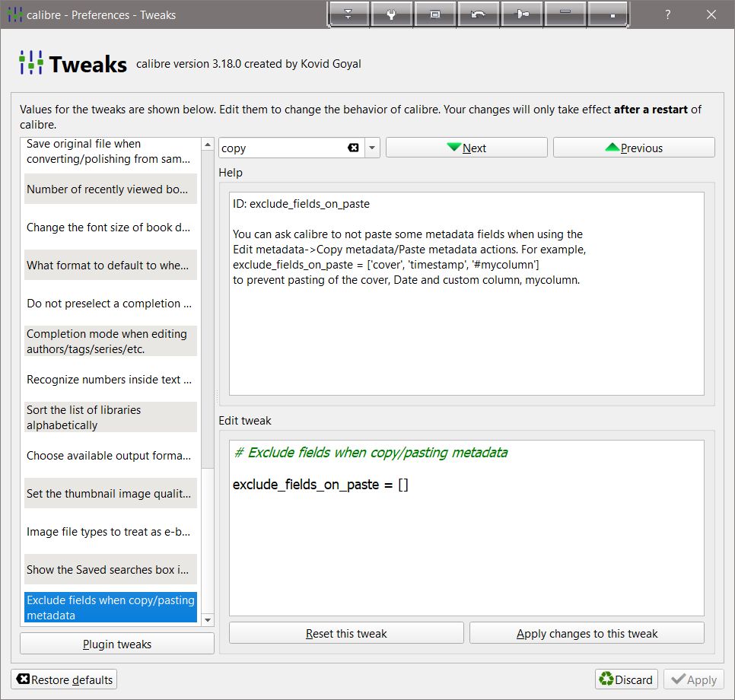The image size is (735, 700).
Task: Click the question mark help button
Action: coord(667,14)
